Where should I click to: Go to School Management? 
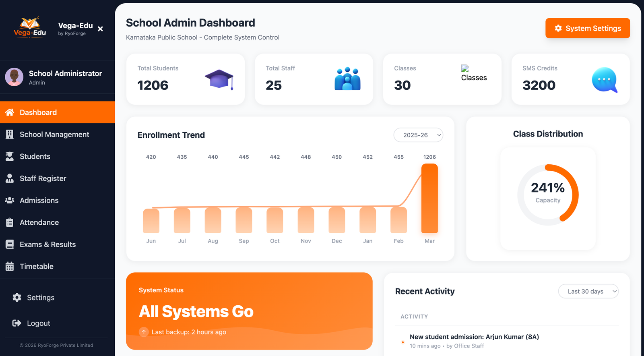tap(58, 135)
